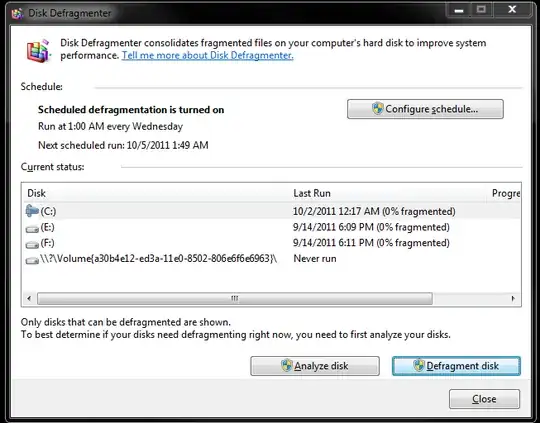This screenshot has height=423, width=540.
Task: Click the Analyze disk button
Action: [x=315, y=366]
